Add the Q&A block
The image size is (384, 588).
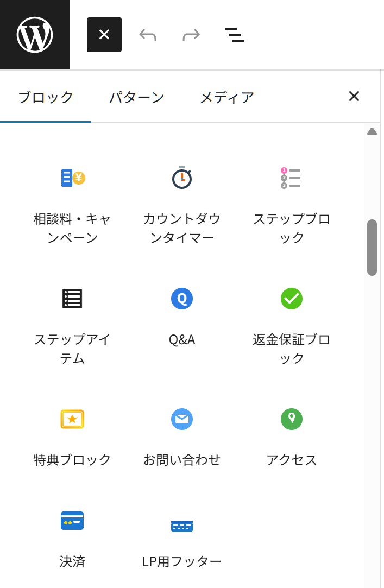click(182, 315)
